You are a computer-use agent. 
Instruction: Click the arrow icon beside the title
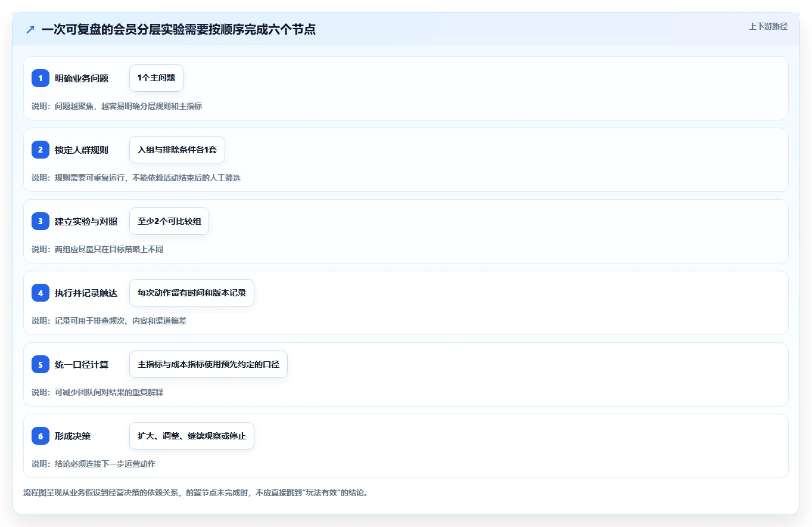tap(30, 29)
